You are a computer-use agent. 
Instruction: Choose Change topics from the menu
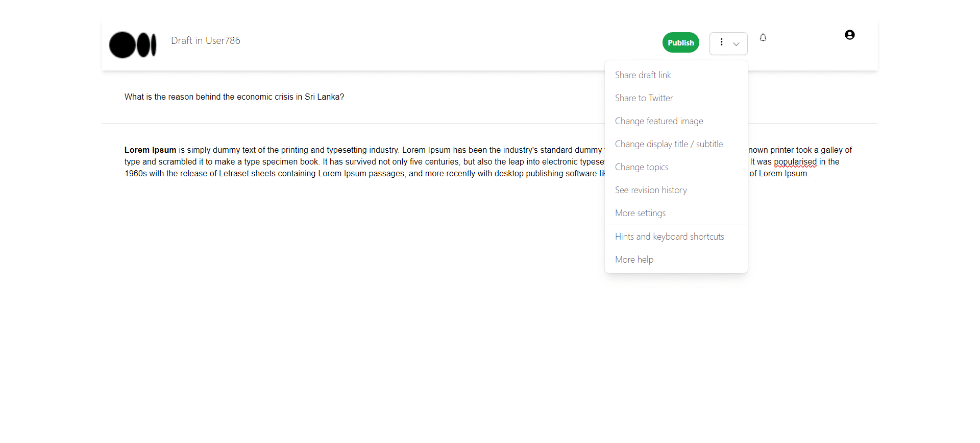coord(641,167)
